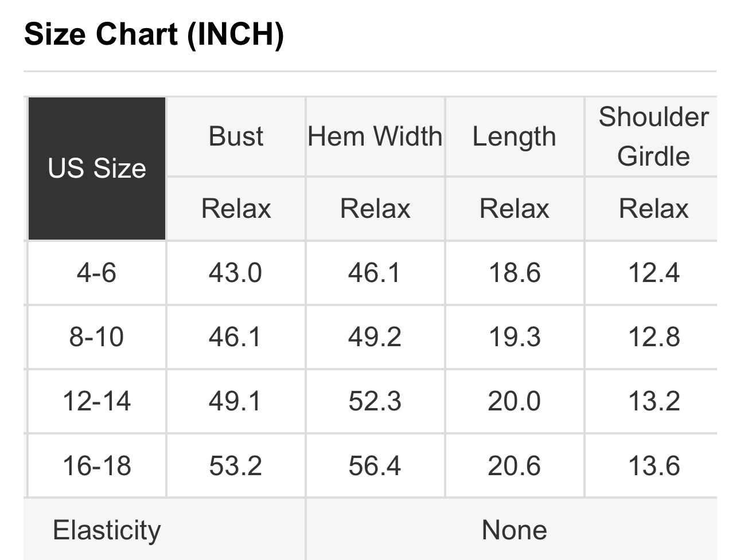Click the length value 20.0

point(514,401)
